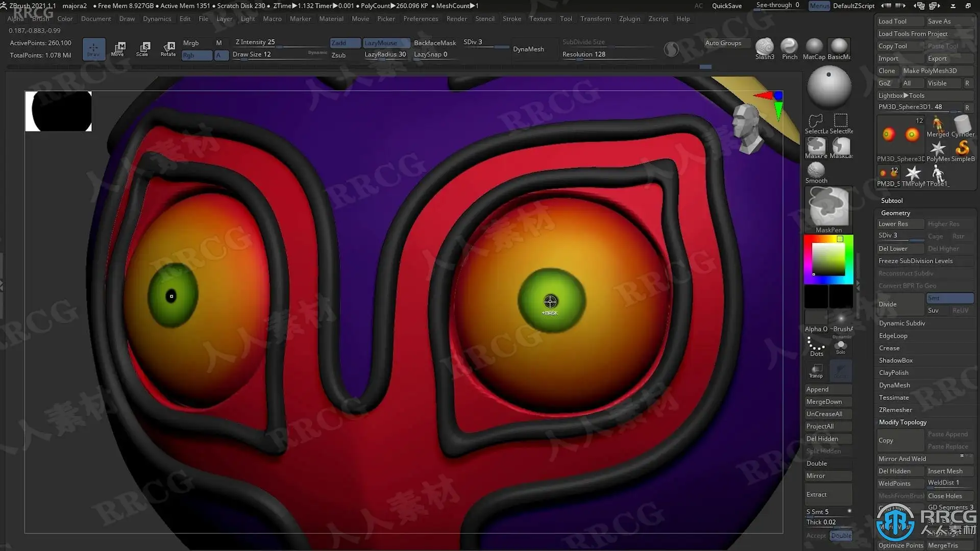This screenshot has height=551, width=980.
Task: Open the BrushAlpha texture selector
Action: click(841, 321)
